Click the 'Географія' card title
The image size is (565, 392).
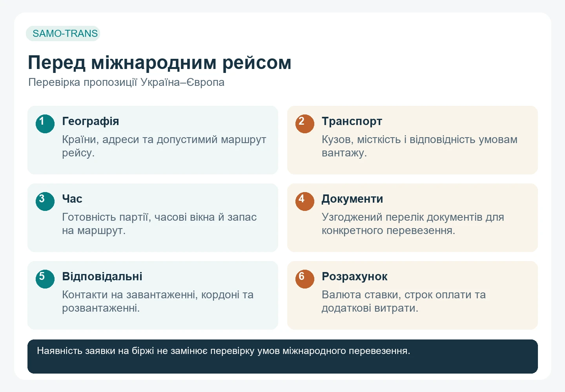(x=91, y=122)
